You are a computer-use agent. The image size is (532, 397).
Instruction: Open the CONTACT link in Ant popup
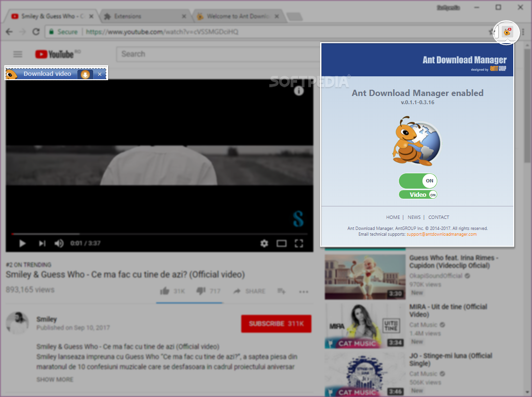tap(438, 217)
